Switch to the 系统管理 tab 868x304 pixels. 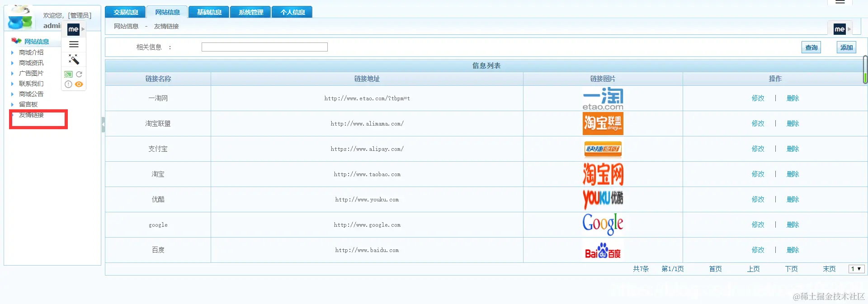coord(250,12)
